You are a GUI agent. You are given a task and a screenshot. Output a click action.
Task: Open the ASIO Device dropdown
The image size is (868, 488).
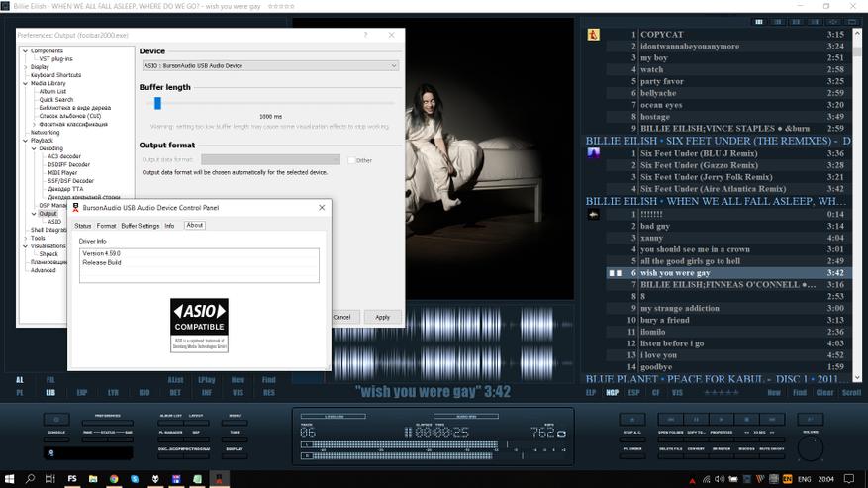[270, 65]
